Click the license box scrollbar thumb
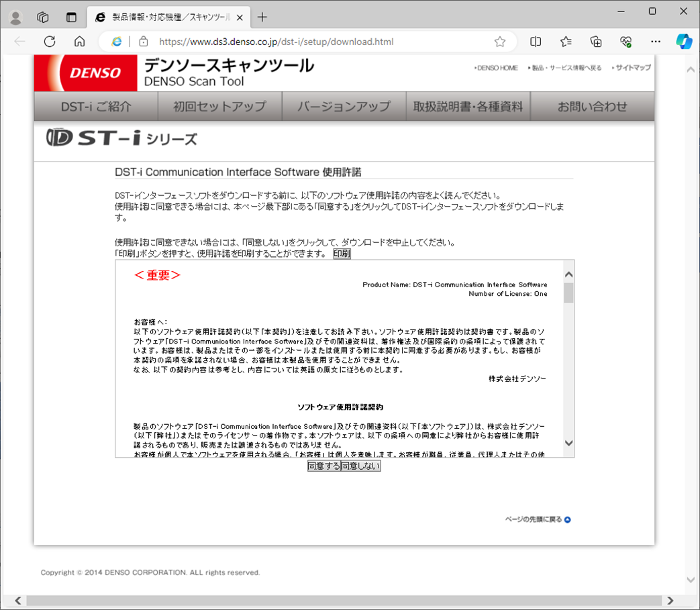This screenshot has height=610, width=700. click(568, 293)
